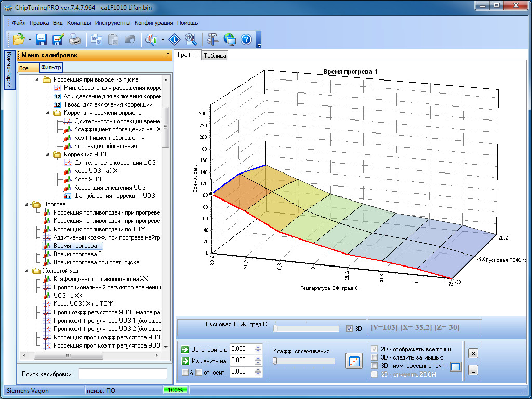The width and height of the screenshot is (532, 399).
Task: Enable '3D - следить за мышью' checkbox
Action: point(374,357)
